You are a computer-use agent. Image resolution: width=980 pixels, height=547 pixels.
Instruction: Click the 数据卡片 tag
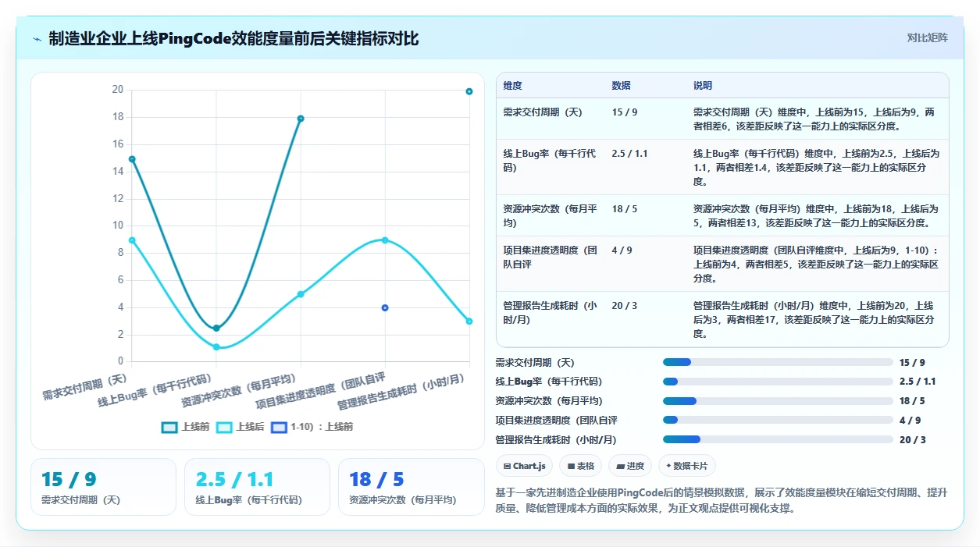tap(687, 466)
